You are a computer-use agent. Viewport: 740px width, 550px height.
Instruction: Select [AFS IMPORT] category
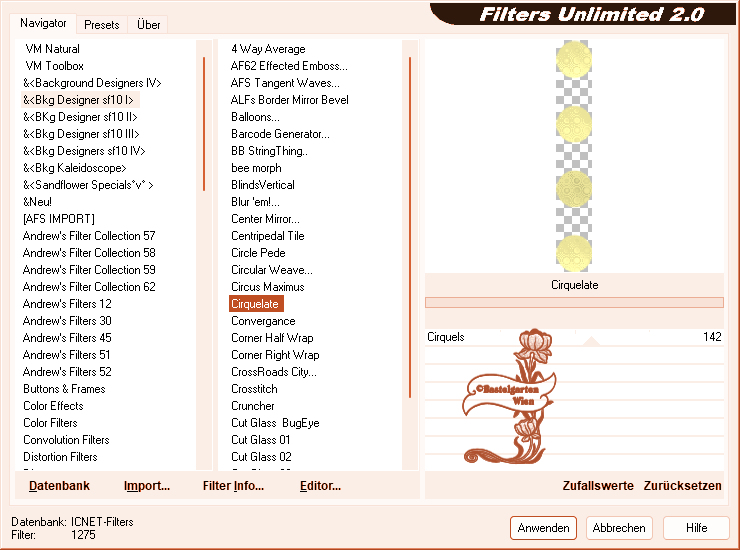(x=59, y=219)
